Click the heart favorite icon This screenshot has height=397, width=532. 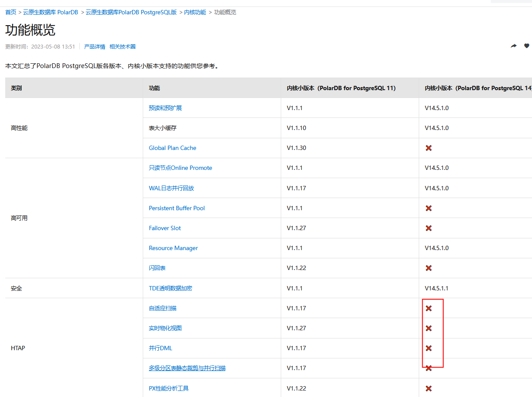(x=527, y=46)
